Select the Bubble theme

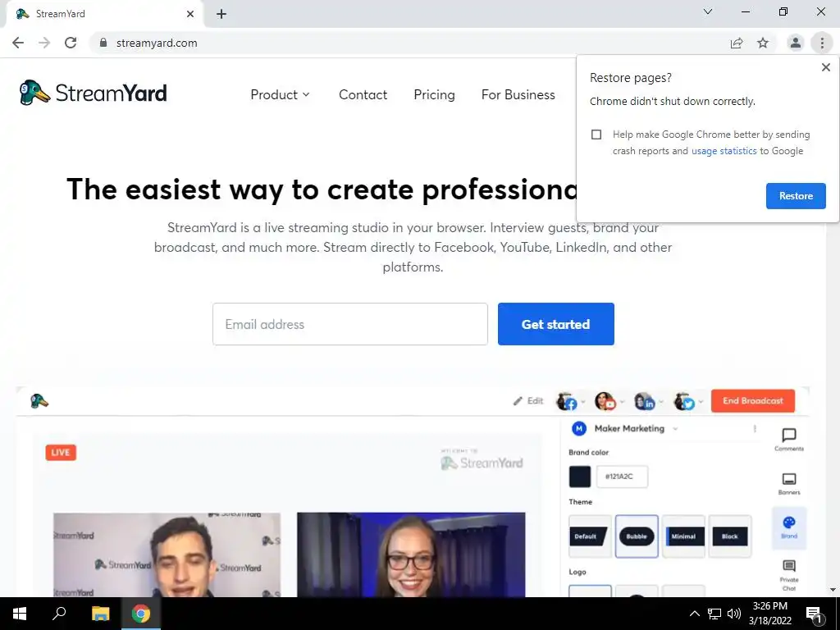637,536
